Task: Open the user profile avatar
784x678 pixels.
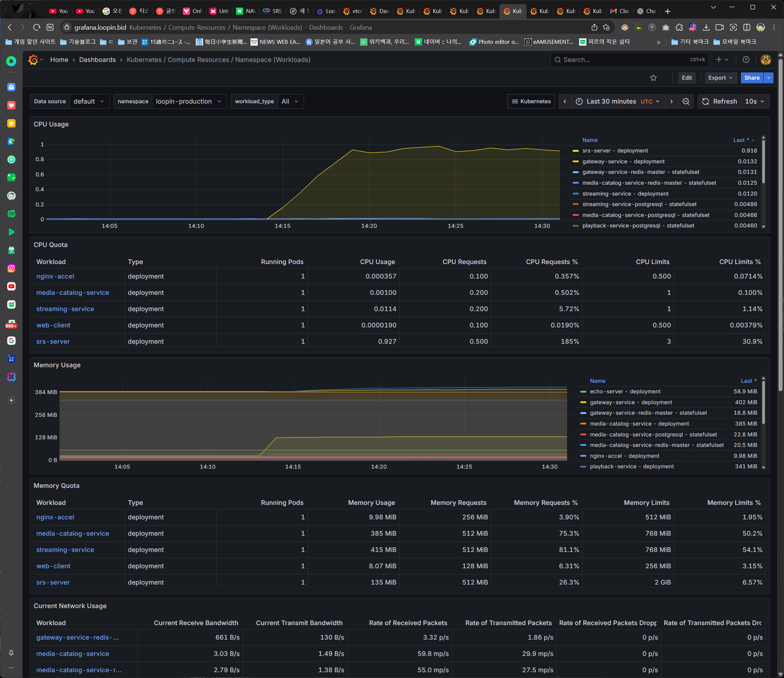Action: pyautogui.click(x=766, y=60)
